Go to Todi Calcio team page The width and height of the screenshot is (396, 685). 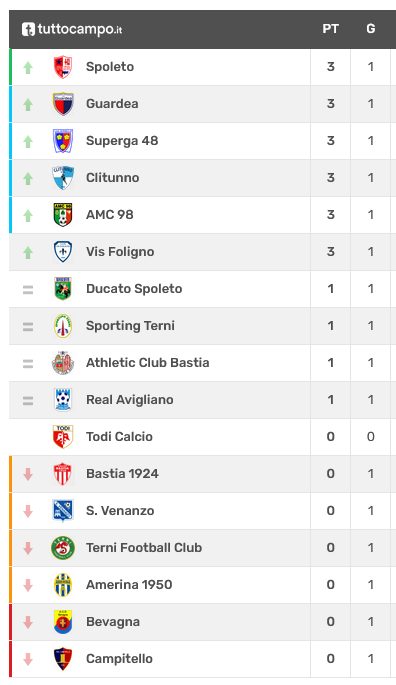pyautogui.click(x=119, y=436)
